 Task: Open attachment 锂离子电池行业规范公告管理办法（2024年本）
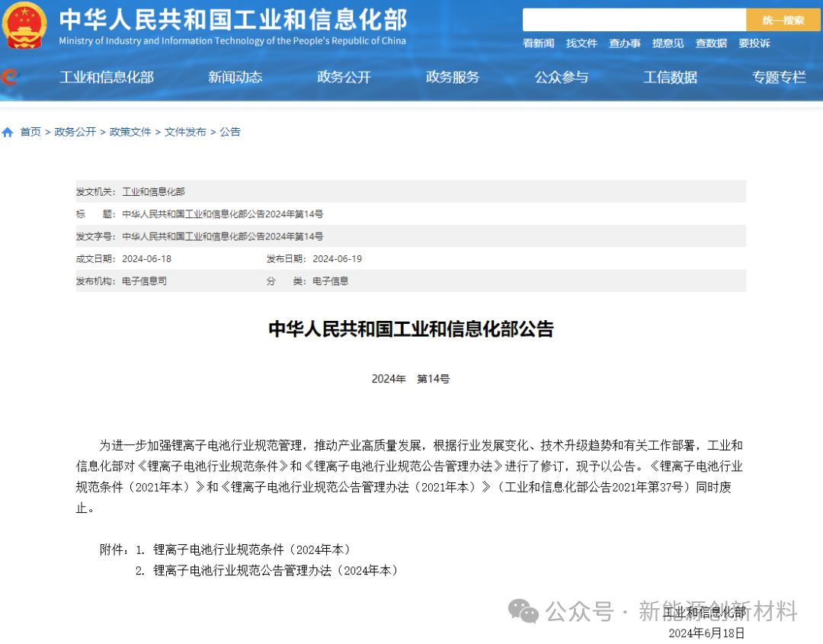(x=276, y=571)
